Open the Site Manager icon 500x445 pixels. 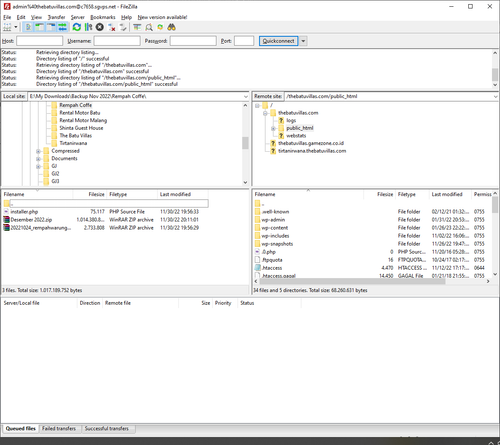pos(7,27)
